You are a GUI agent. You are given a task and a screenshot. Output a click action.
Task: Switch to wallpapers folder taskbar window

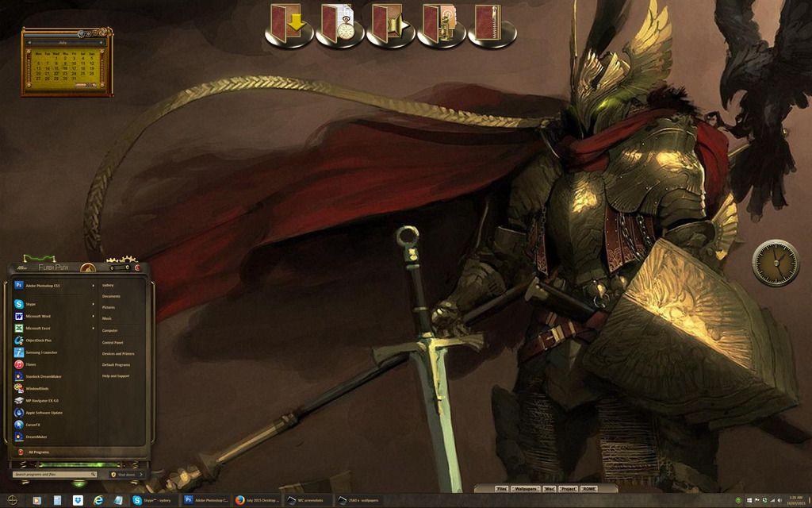[360, 500]
